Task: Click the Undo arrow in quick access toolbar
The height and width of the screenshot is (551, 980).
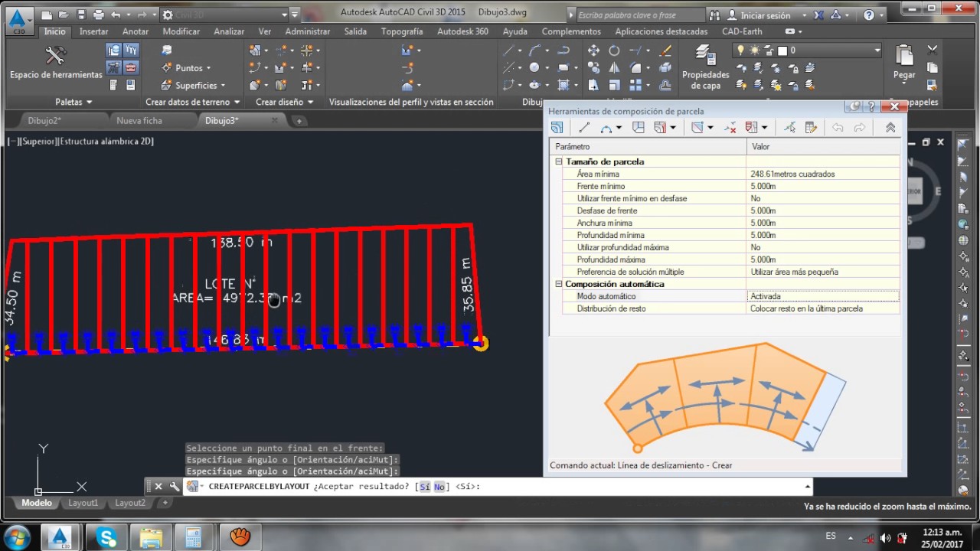Action: click(116, 15)
